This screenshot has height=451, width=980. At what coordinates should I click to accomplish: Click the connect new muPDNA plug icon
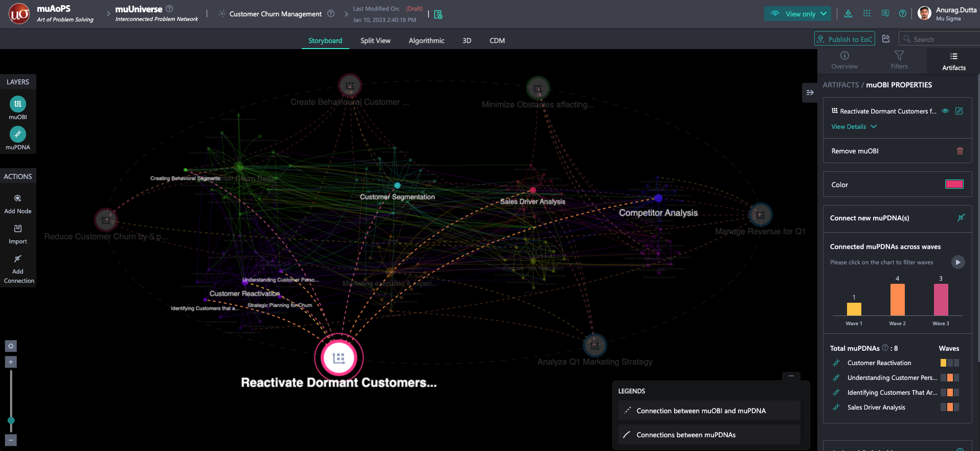(x=961, y=218)
